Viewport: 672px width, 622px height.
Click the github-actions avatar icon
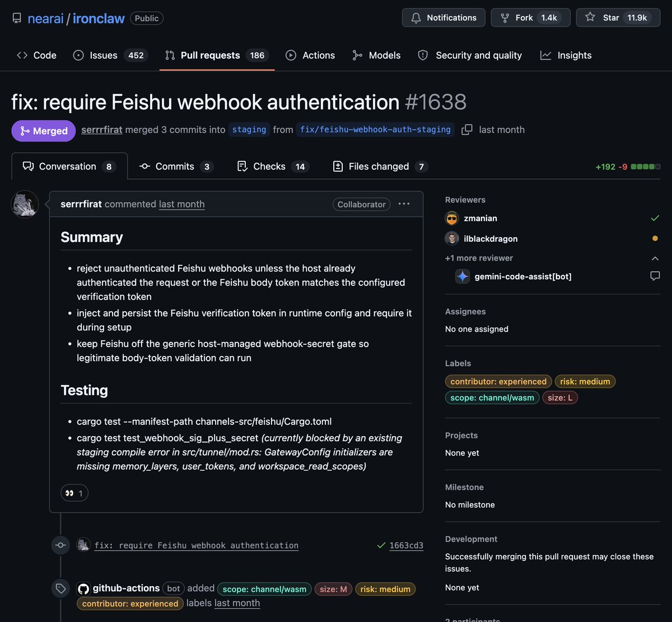tap(83, 588)
